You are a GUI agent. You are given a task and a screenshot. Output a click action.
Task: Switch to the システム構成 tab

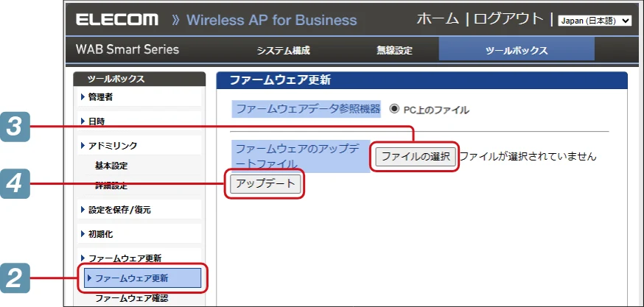283,51
